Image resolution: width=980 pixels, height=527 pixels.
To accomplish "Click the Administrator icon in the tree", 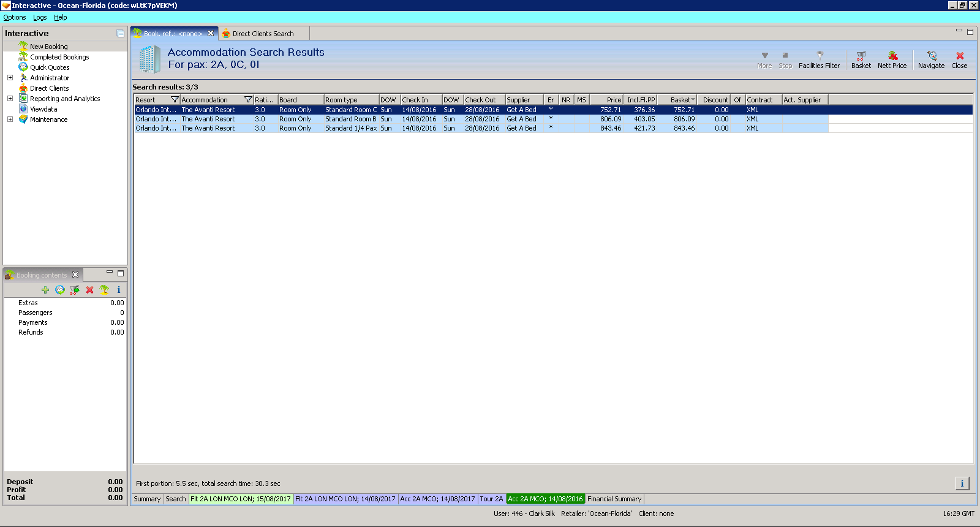I will coord(23,78).
